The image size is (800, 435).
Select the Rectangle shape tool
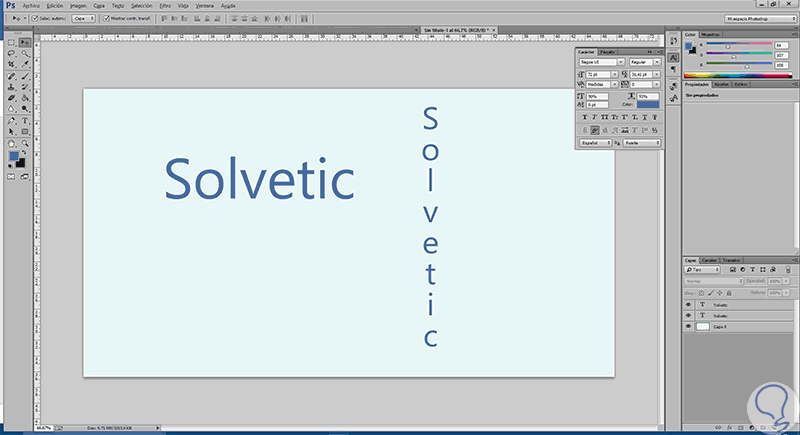[x=24, y=132]
